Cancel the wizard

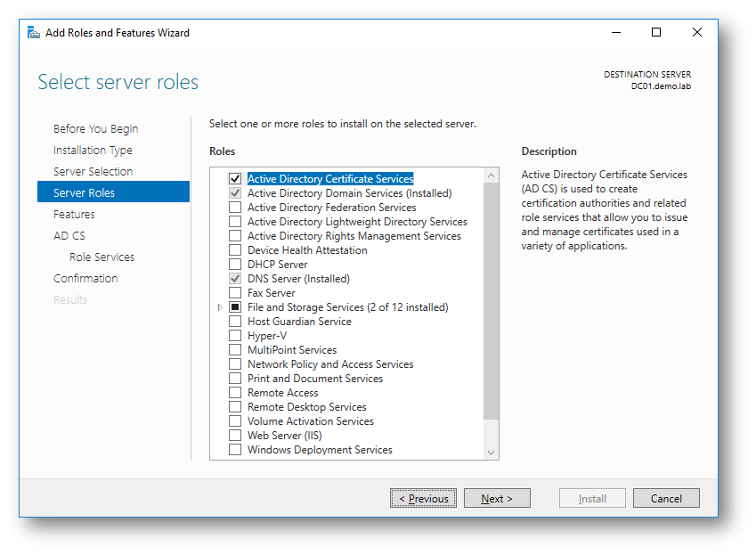point(665,499)
